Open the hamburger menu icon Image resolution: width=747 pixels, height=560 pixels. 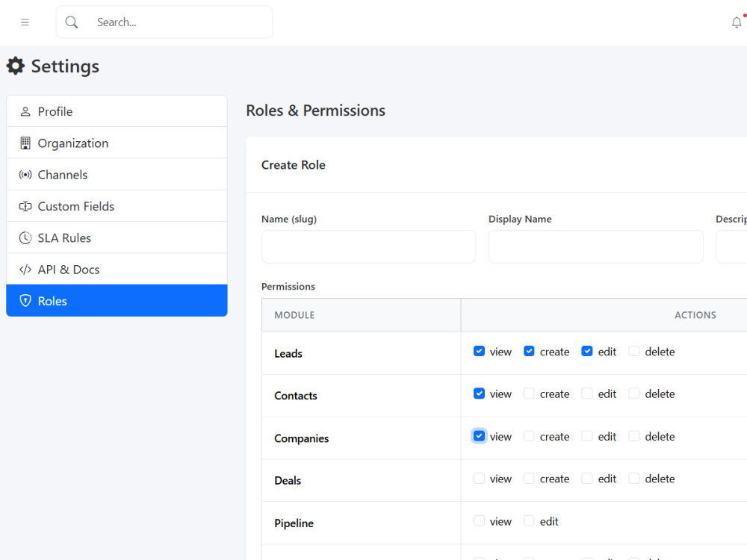(25, 22)
